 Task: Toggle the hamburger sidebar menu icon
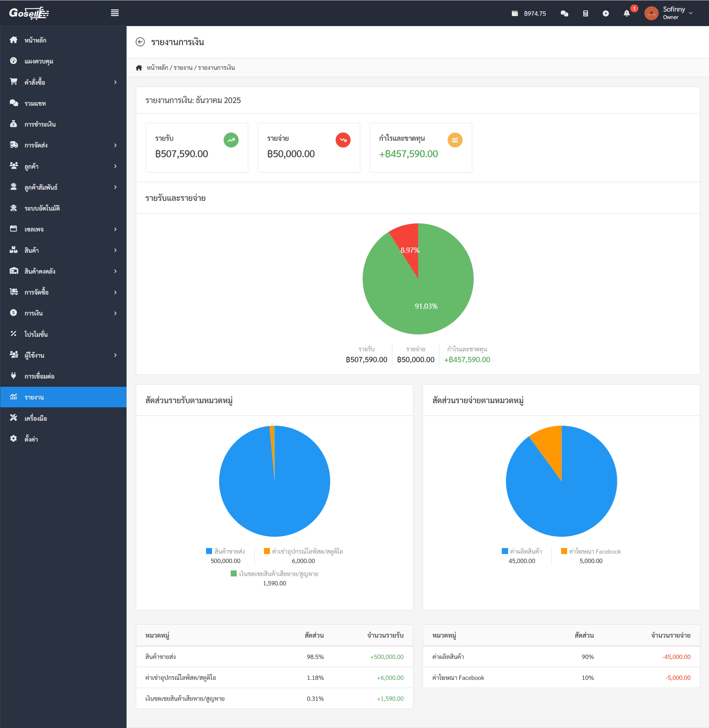pyautogui.click(x=115, y=13)
